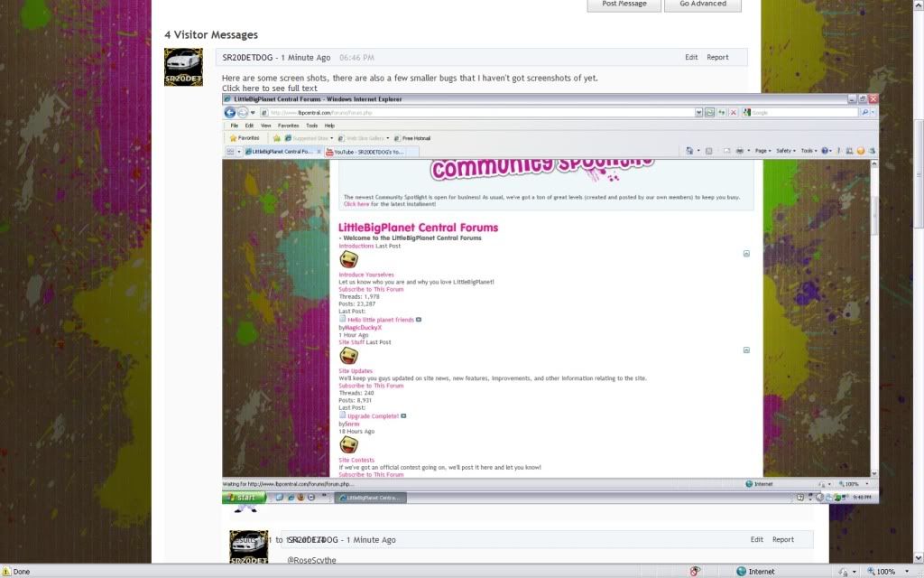Edit the second visitor message
Screen dimensions: 924x578
point(757,540)
